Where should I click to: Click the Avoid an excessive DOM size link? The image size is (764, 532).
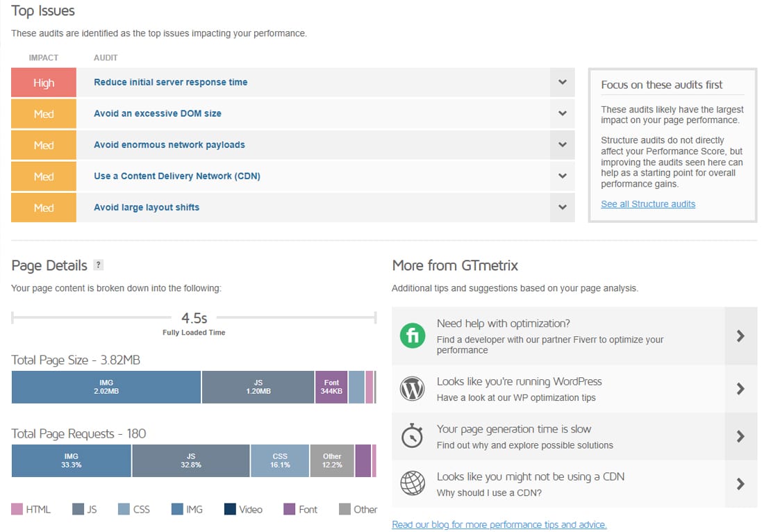pos(156,113)
